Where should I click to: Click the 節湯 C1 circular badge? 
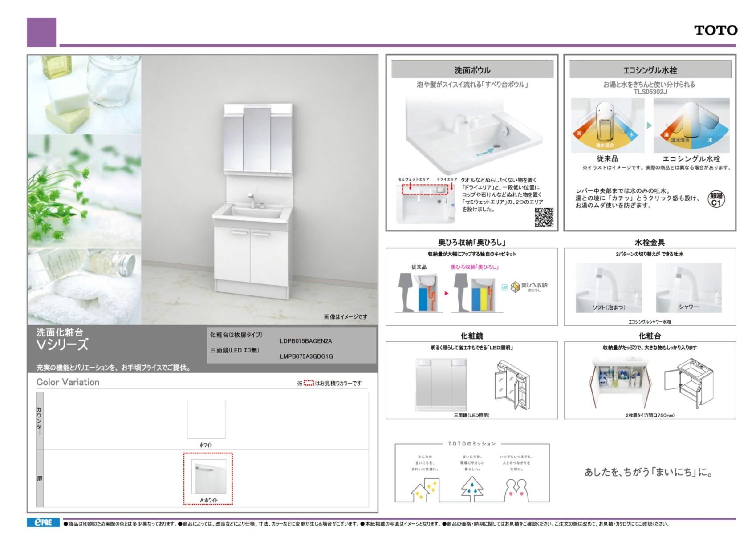click(x=716, y=199)
